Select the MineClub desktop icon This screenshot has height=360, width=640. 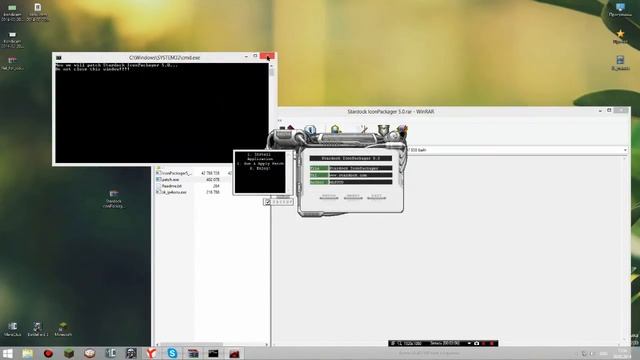[x=12, y=329]
